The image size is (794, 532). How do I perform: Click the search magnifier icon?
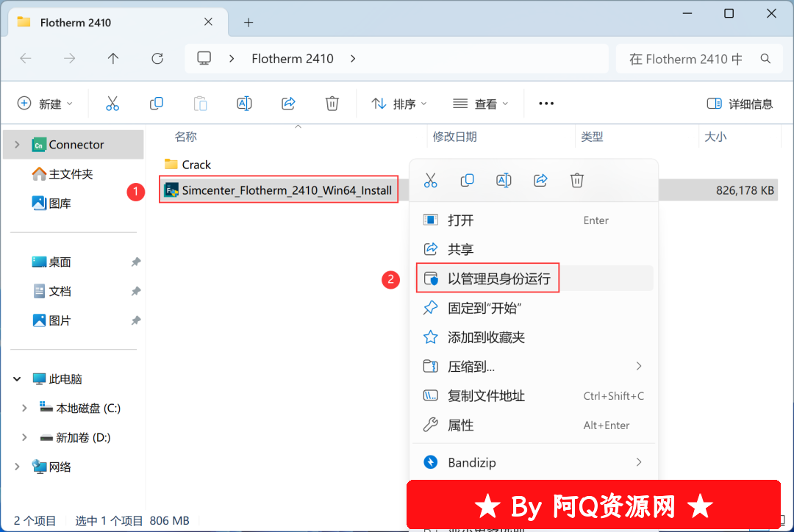765,59
